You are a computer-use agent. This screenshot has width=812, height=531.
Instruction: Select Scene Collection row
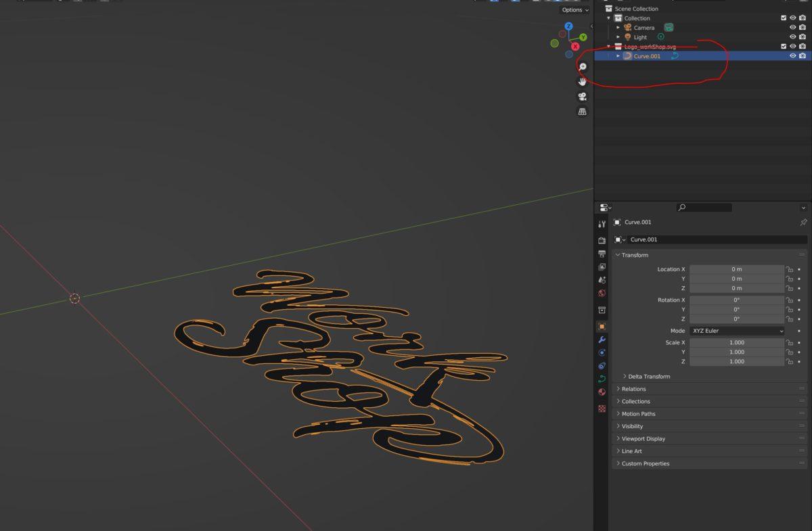636,9
